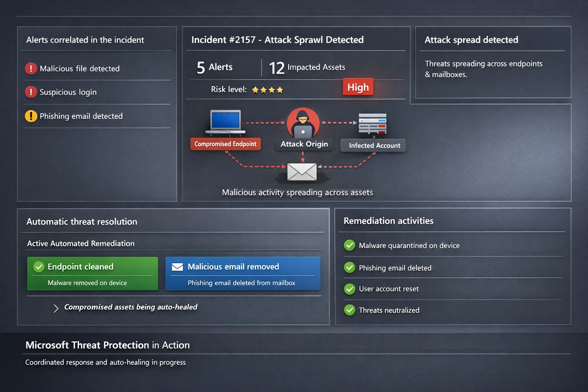Click the green check on Endpoint cleaned
588x392 pixels.
tap(39, 267)
